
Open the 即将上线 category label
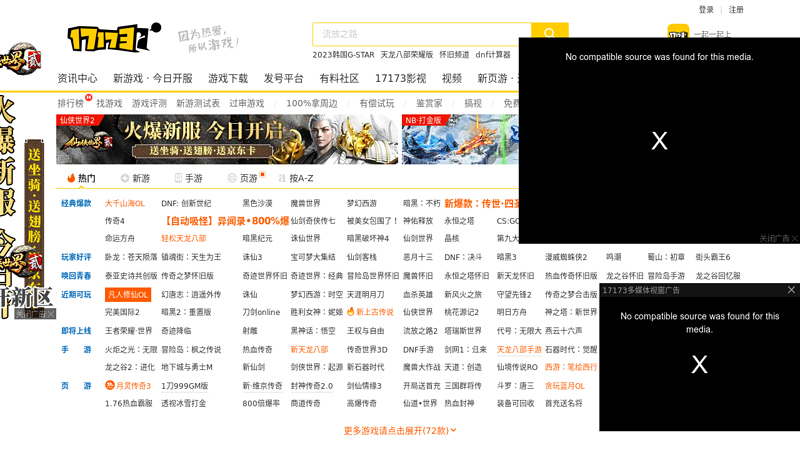pos(76,331)
